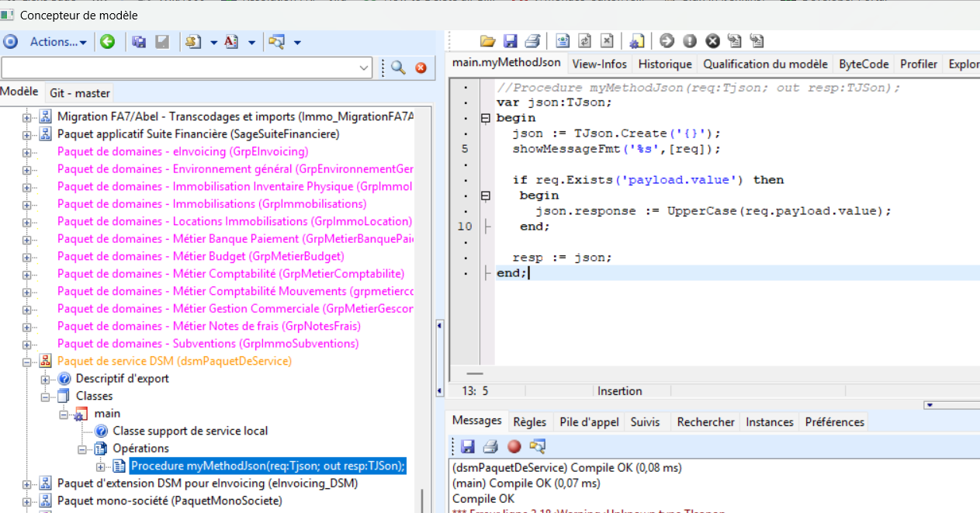The width and height of the screenshot is (980, 513).
Task: Open the Actions dropdown menu
Action: click(x=58, y=42)
